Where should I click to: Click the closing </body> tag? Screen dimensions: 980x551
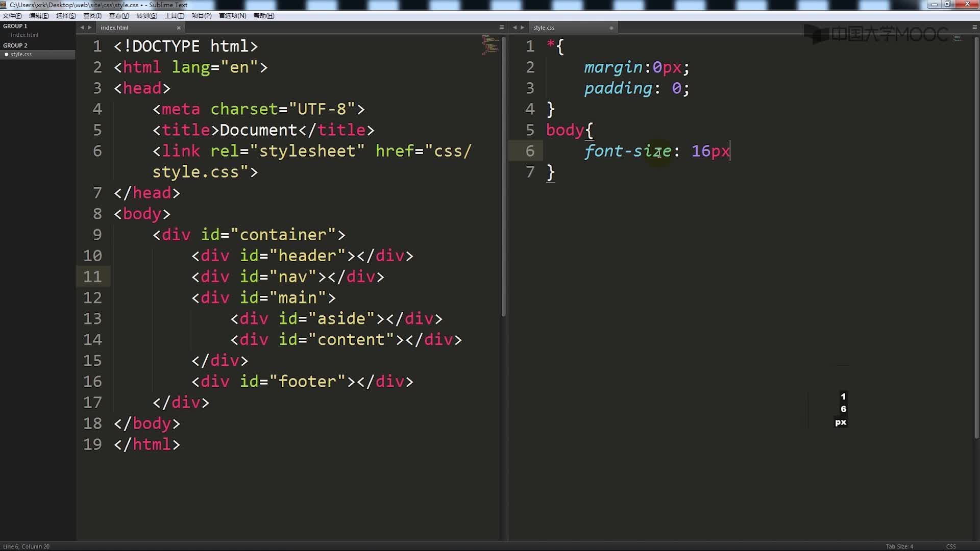pos(147,423)
